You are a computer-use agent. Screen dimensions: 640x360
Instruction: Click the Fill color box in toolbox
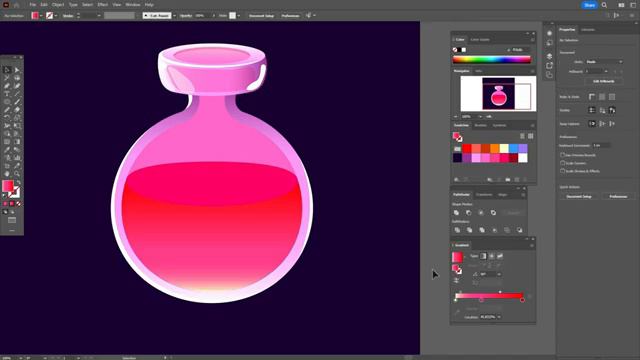[8, 186]
